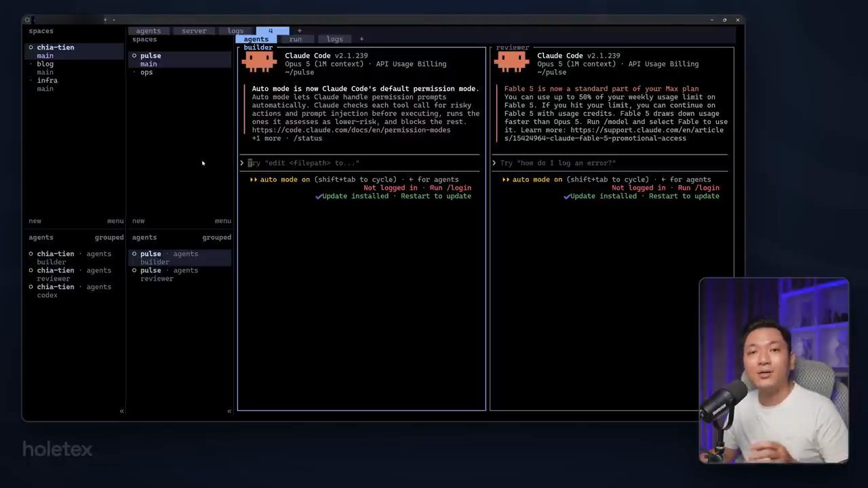Open the title bar dropdown chevron

(x=113, y=20)
